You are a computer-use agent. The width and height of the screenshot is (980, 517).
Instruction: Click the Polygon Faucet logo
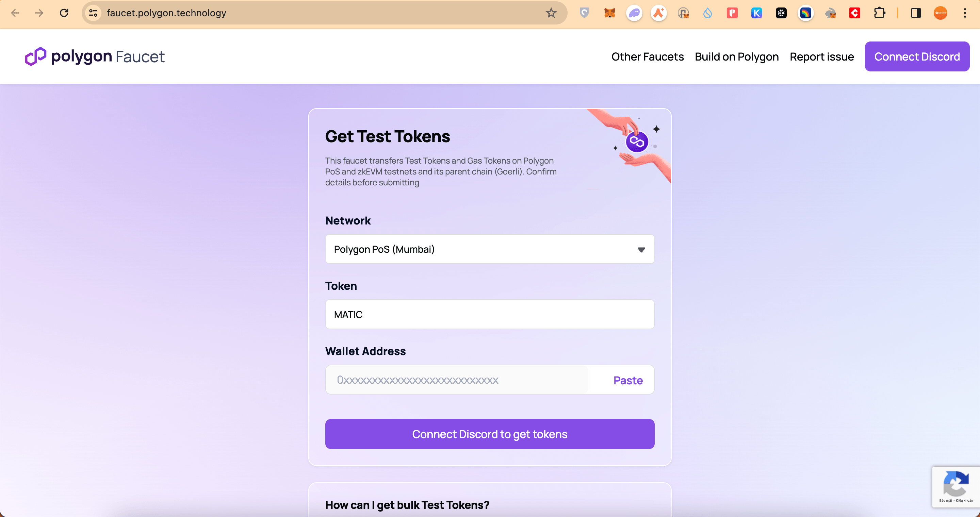point(95,57)
